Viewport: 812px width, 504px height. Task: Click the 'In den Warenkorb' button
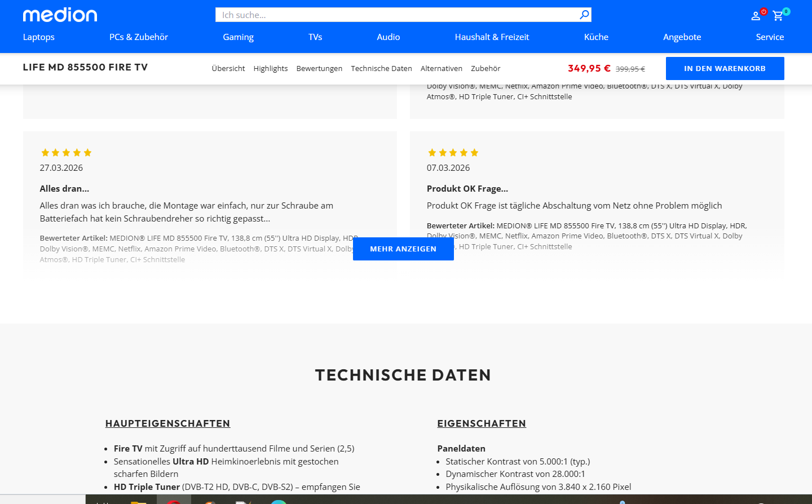(725, 68)
